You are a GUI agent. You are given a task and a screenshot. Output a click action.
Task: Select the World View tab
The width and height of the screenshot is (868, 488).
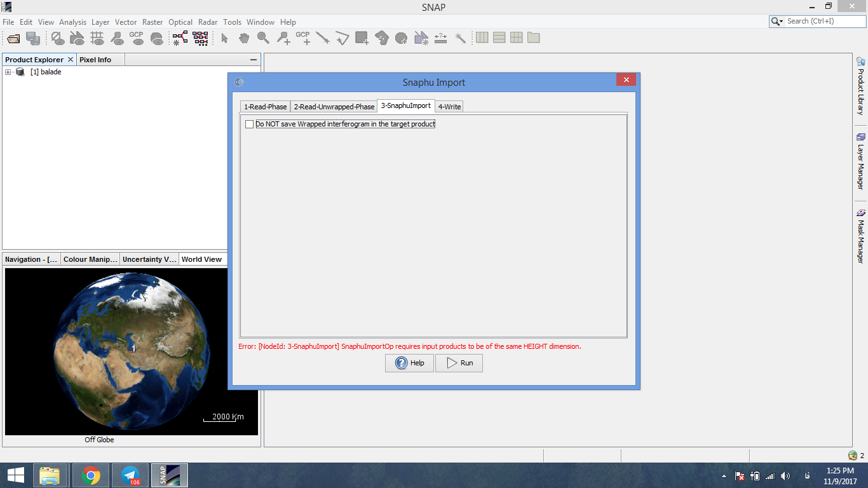point(201,259)
